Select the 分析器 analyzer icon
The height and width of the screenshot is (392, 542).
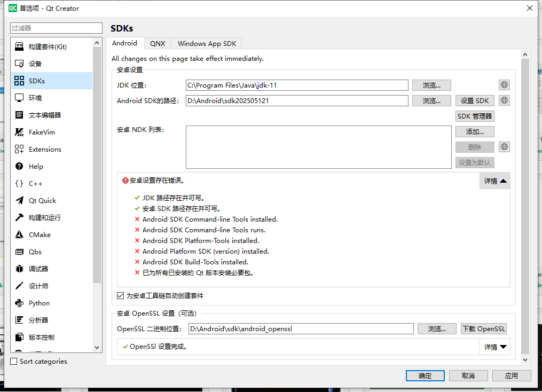19,320
